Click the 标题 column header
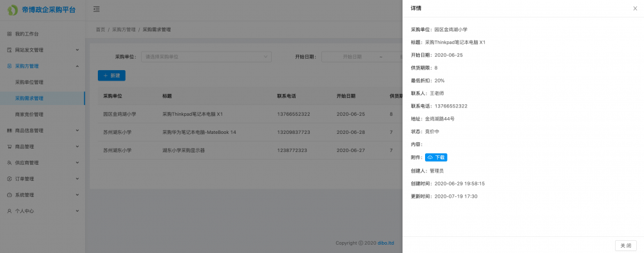The width and height of the screenshot is (644, 253). click(x=167, y=96)
